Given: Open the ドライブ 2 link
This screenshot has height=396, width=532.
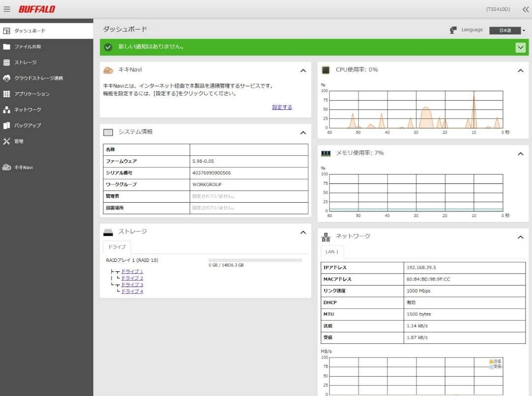Looking at the screenshot, I should click(x=132, y=278).
